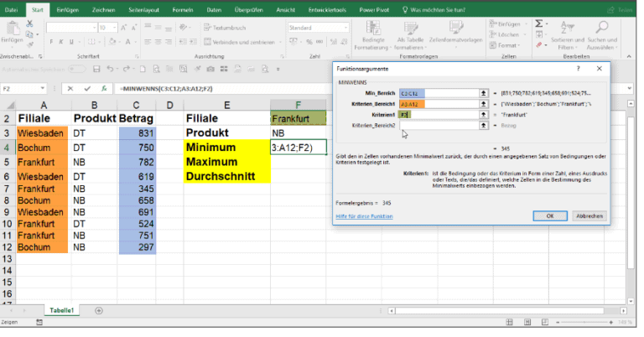Click the Redo arrow icon
Screen dimensions: 644x337
click(x=126, y=69)
